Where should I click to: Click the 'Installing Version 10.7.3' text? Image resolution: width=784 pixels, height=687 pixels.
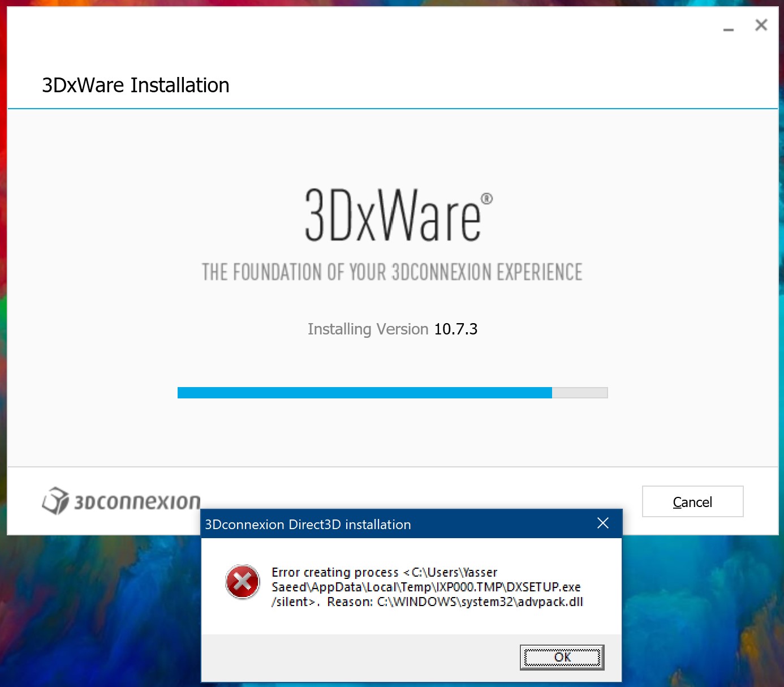tap(393, 329)
